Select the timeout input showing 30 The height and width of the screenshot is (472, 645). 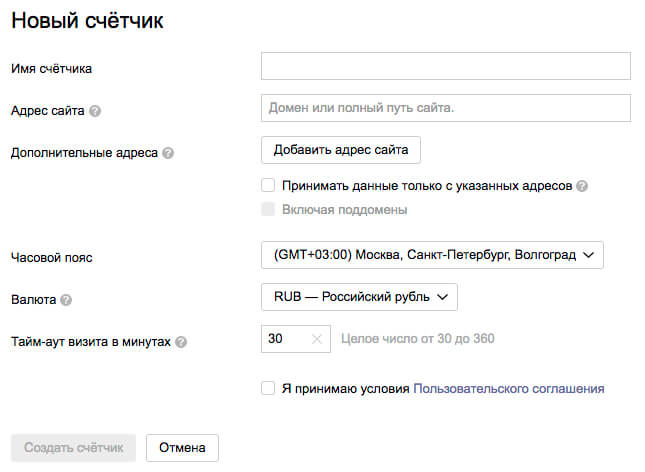point(284,339)
